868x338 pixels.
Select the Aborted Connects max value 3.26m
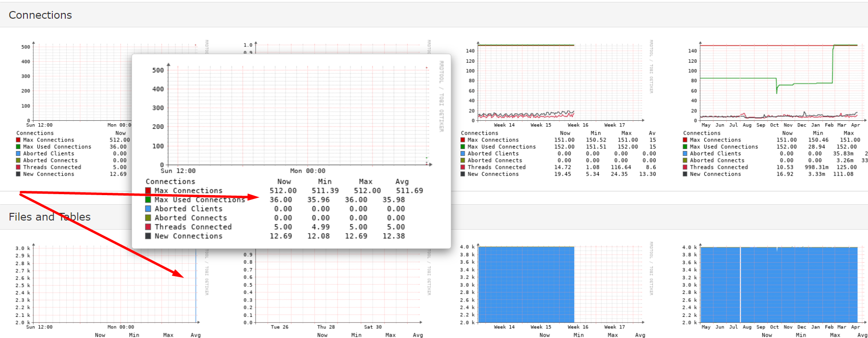[845, 161]
